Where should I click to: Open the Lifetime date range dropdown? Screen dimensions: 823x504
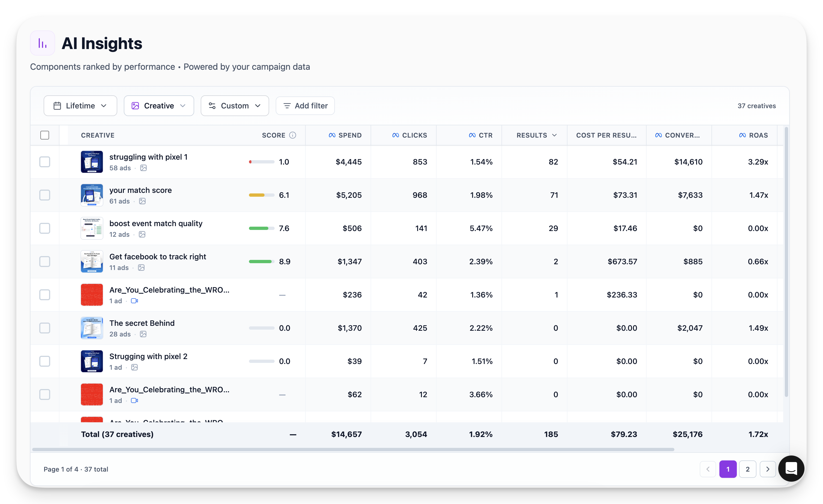(80, 106)
